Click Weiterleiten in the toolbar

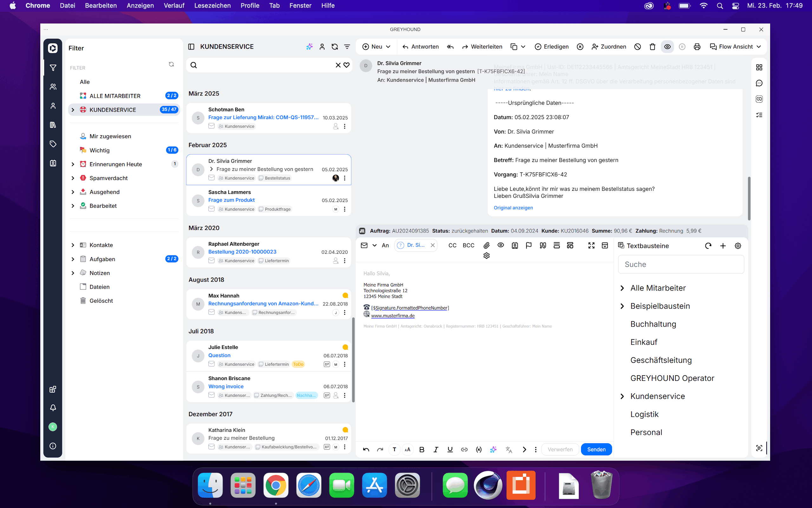482,47
